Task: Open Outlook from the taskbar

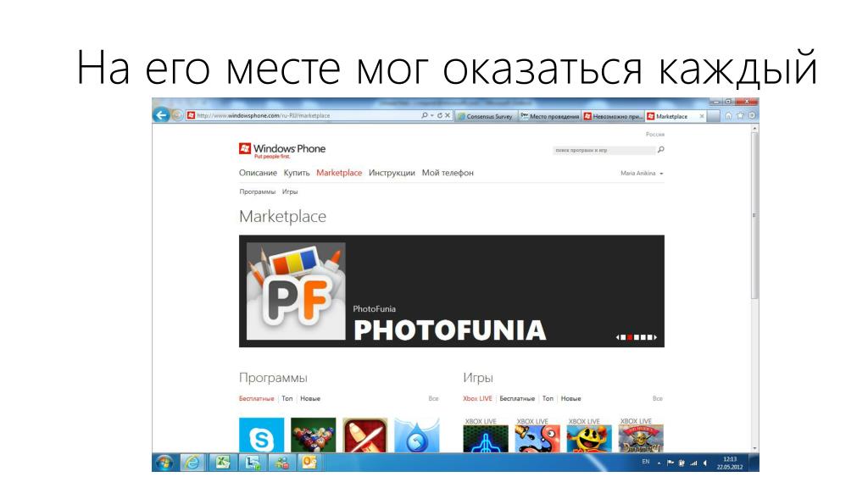Action: tap(309, 463)
